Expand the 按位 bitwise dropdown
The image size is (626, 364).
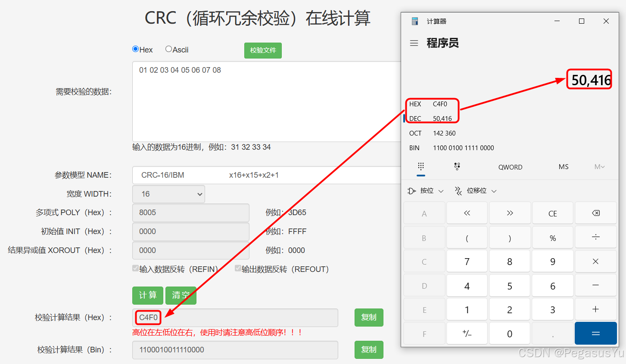coord(426,191)
